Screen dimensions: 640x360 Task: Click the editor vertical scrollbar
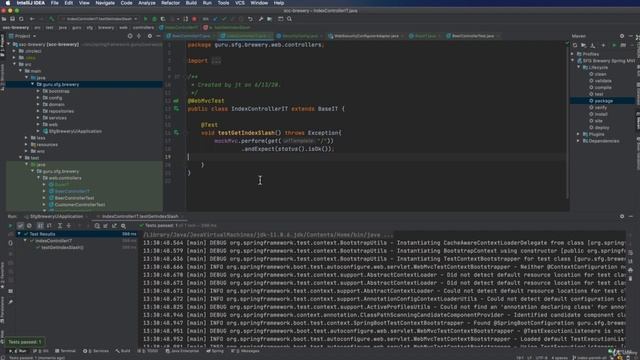click(x=567, y=120)
